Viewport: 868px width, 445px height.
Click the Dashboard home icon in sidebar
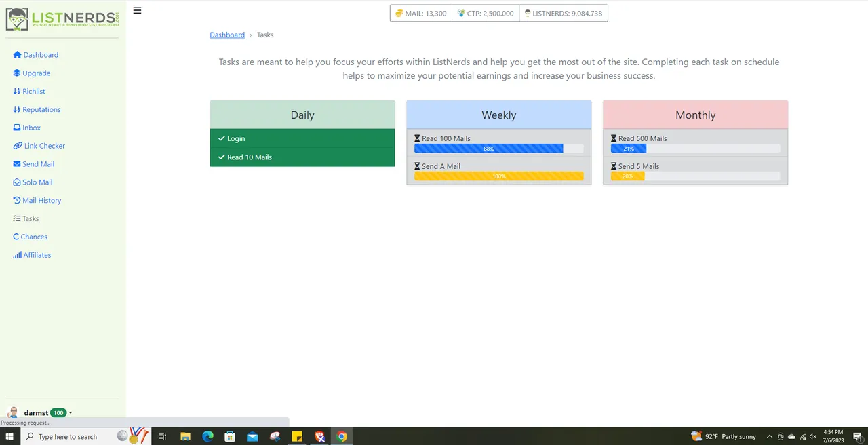click(17, 55)
